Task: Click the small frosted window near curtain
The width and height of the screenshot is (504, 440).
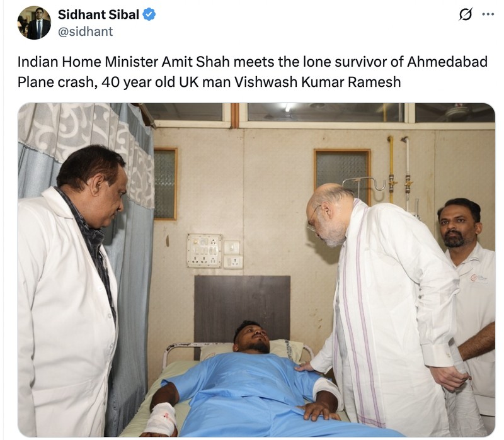Action: pyautogui.click(x=165, y=184)
